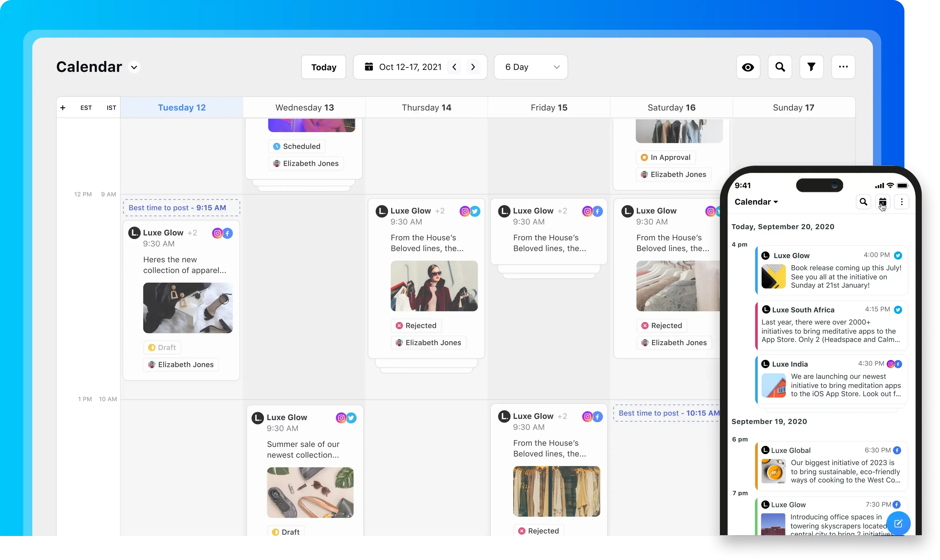Click the search icon on mobile panel

(863, 202)
